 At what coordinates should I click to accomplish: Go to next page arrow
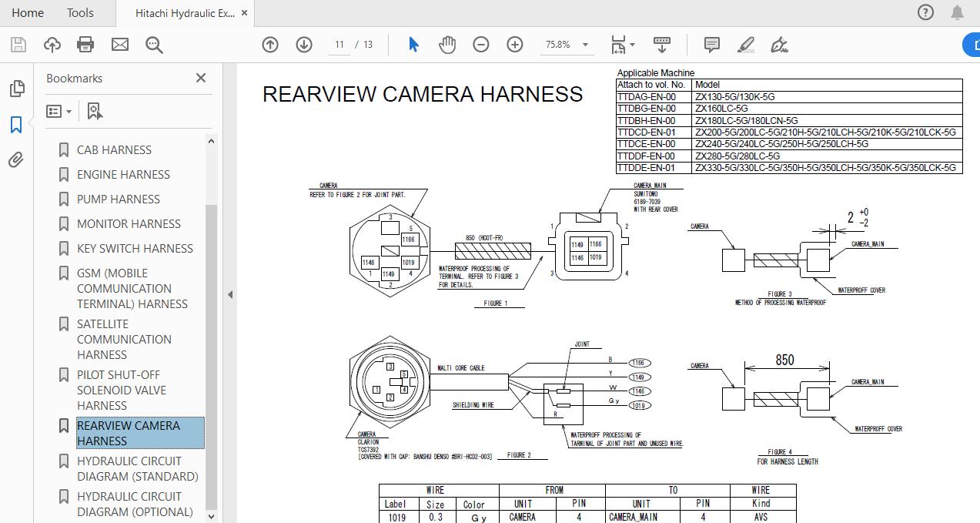tap(304, 45)
